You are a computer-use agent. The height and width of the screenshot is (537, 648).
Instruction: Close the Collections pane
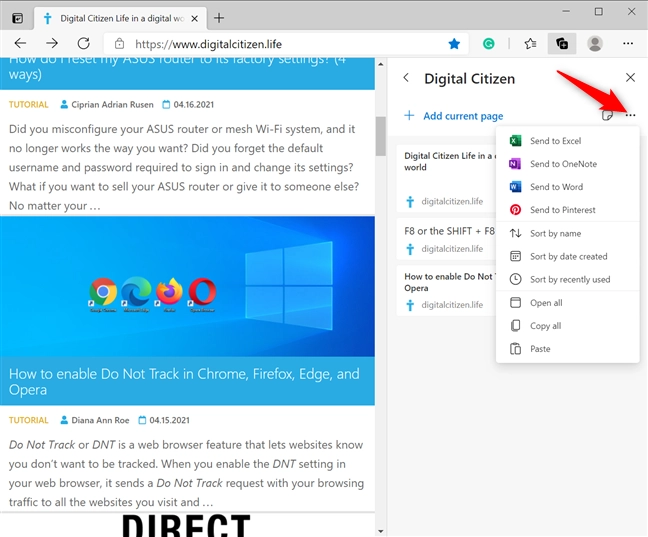pos(630,77)
